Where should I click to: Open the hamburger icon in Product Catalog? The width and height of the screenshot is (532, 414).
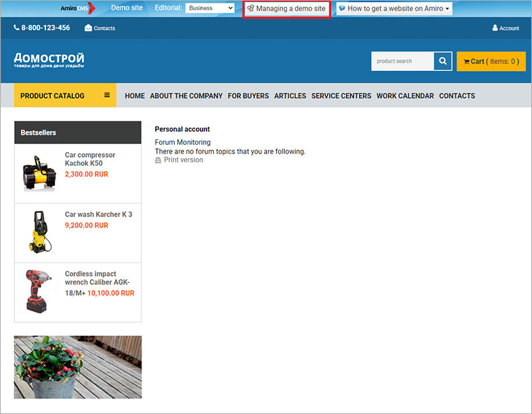107,95
